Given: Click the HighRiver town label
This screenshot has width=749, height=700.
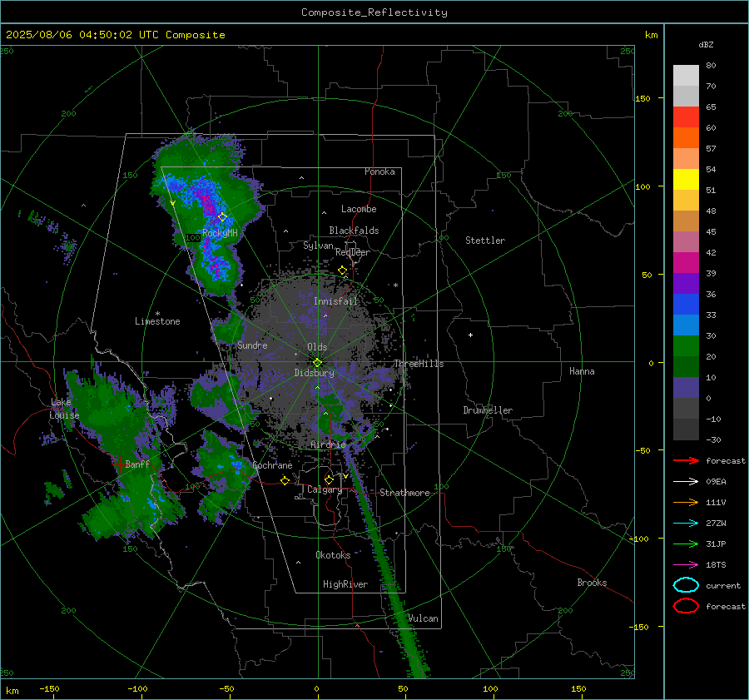Looking at the screenshot, I should tap(345, 584).
